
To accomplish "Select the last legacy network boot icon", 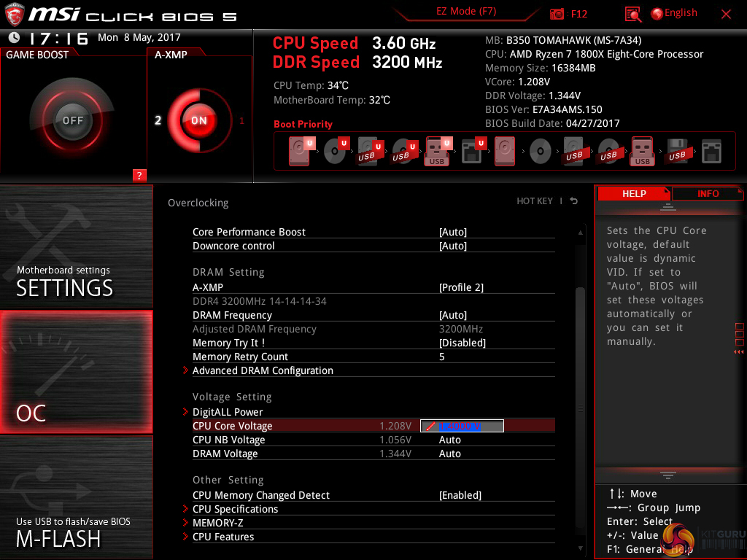I will pyautogui.click(x=711, y=152).
